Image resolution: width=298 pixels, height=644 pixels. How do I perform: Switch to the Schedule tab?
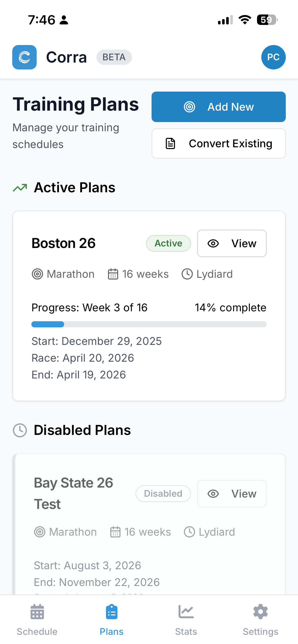coord(37,621)
